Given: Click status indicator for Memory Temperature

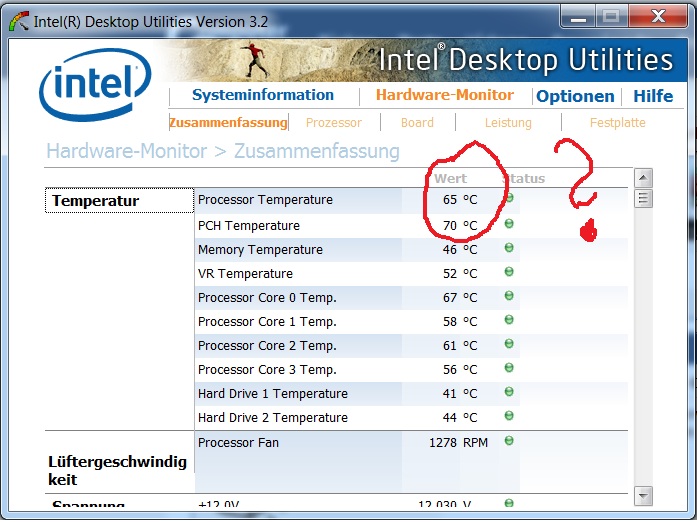Looking at the screenshot, I should point(509,248).
